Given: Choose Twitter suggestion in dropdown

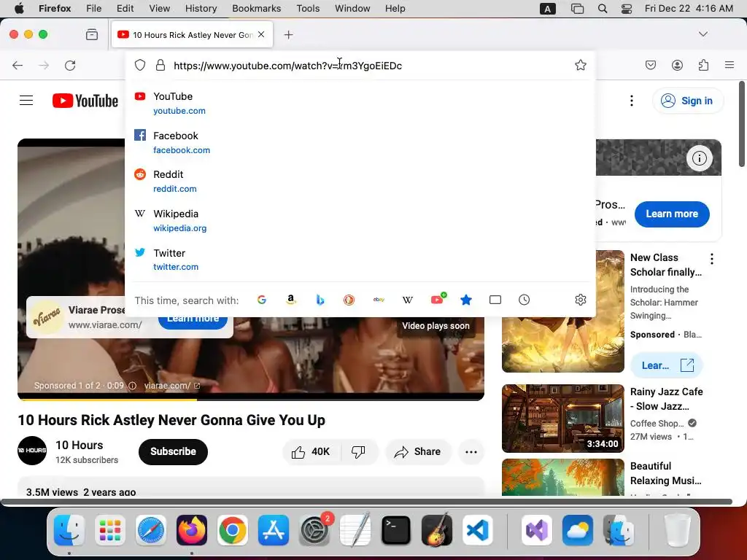Looking at the screenshot, I should [x=360, y=260].
